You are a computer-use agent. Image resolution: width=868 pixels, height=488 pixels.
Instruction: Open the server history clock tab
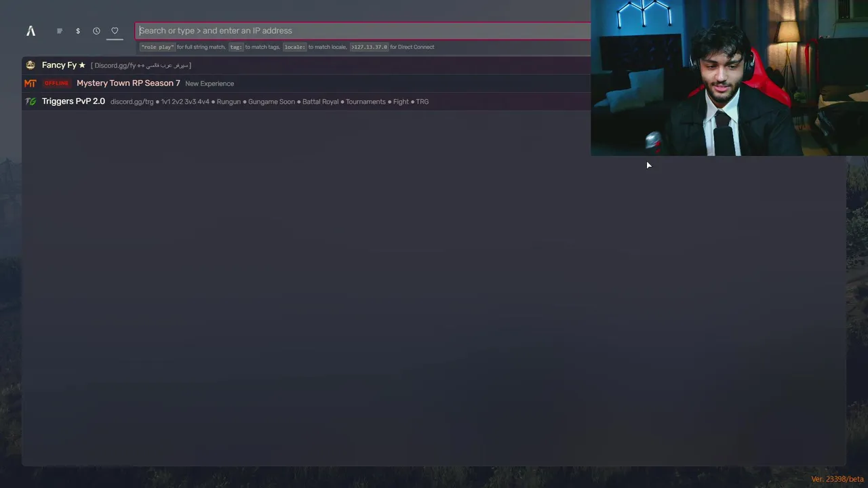click(96, 30)
